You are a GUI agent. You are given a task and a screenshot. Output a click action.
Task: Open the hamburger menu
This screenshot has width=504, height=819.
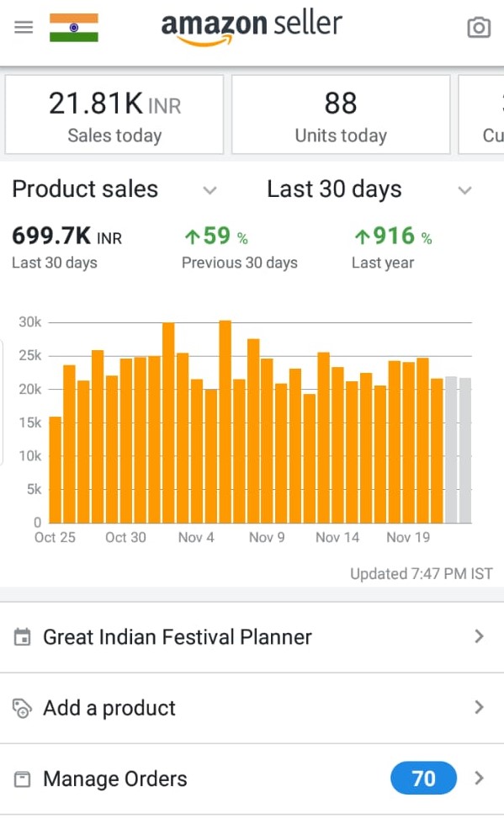click(x=24, y=27)
